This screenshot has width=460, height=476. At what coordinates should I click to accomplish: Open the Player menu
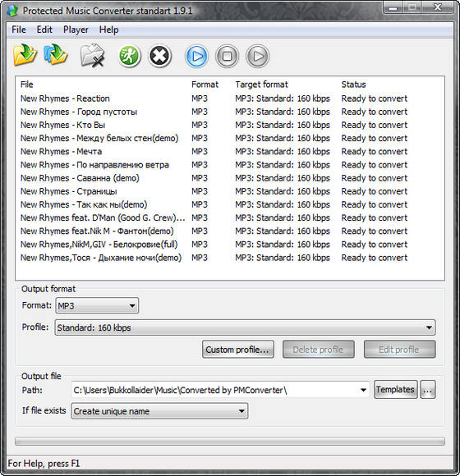click(x=76, y=30)
